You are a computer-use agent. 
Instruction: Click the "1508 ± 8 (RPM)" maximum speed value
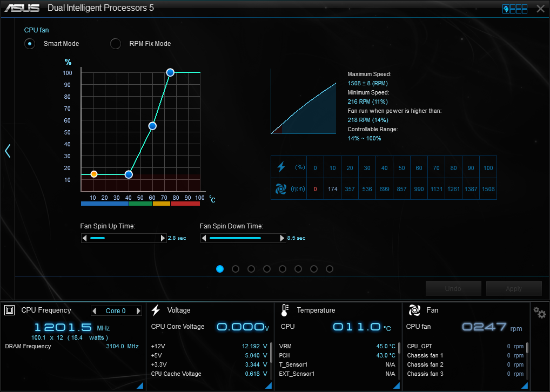pos(367,84)
